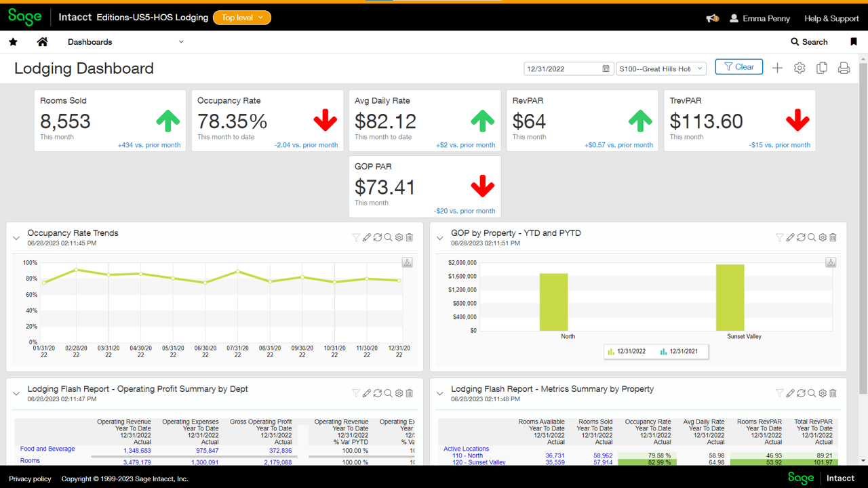Screen dimensions: 868x488
Task: Zoom GOP by Property component
Action: pos(812,237)
